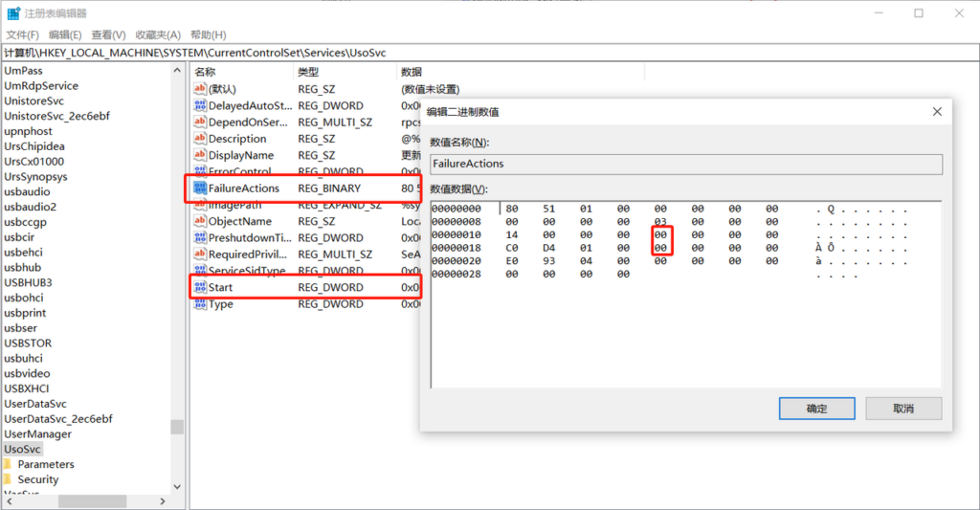Click the DelayedAutoStart value icon
This screenshot has height=510, width=980.
pos(200,105)
